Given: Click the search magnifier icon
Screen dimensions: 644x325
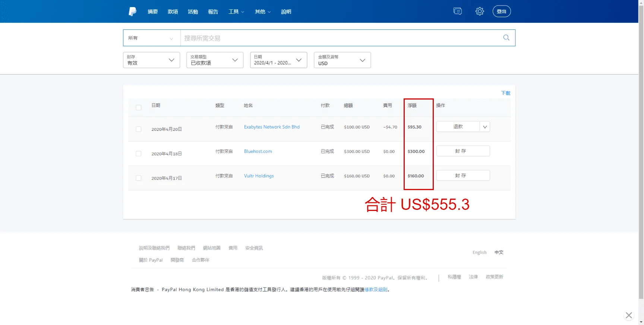Looking at the screenshot, I should point(506,38).
